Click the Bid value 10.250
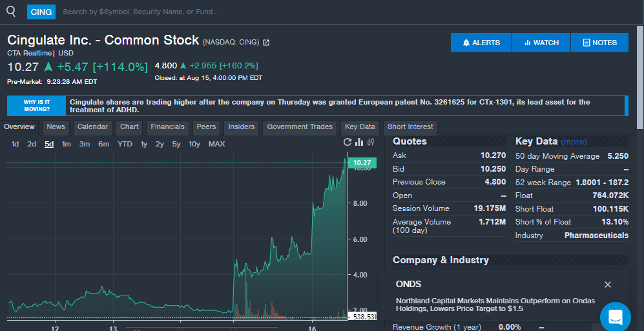The height and width of the screenshot is (331, 644). (x=493, y=169)
